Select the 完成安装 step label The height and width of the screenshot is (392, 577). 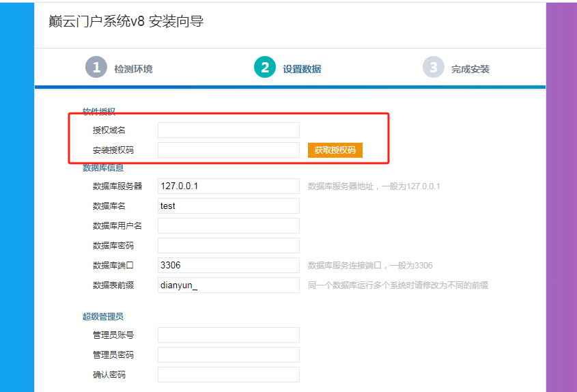tap(470, 69)
